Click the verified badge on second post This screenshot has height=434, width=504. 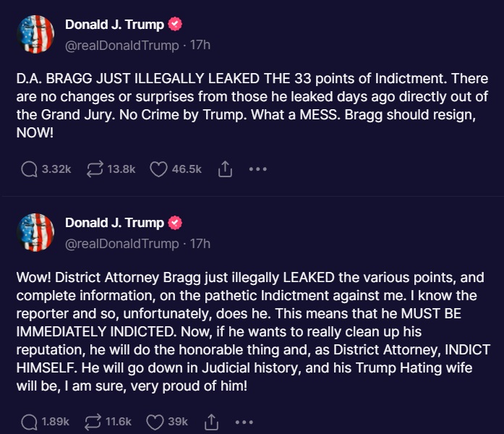pos(175,223)
